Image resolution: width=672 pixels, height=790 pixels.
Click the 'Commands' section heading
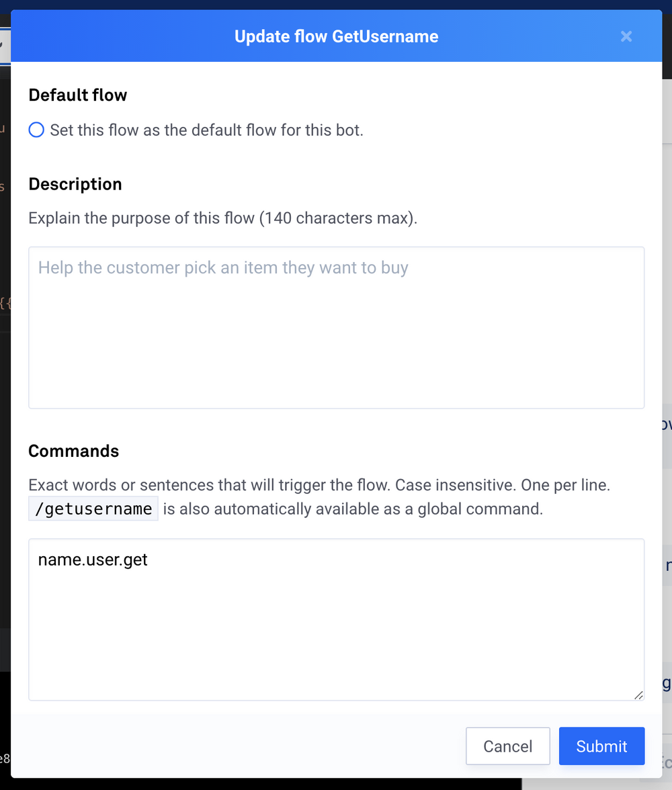74,451
